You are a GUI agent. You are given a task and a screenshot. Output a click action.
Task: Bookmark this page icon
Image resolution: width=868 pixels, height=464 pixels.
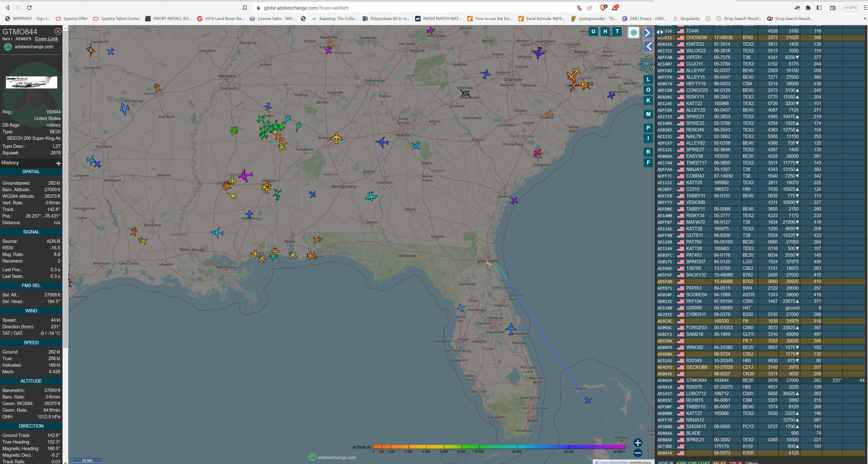coord(245,8)
